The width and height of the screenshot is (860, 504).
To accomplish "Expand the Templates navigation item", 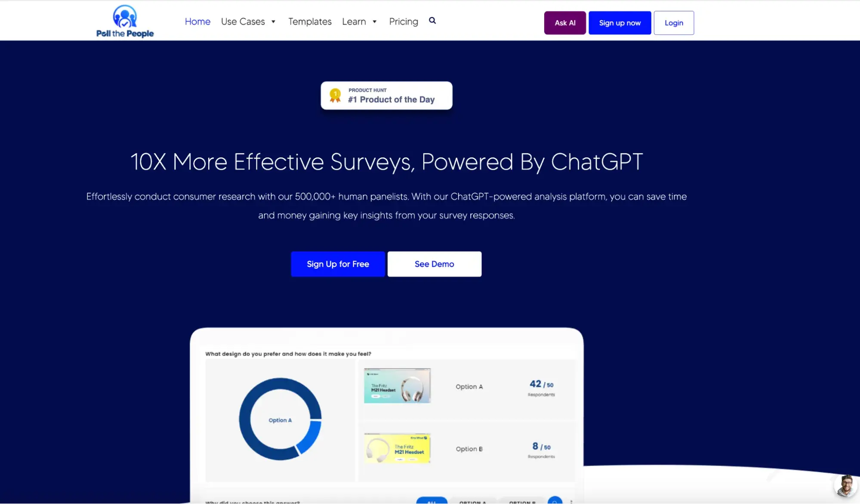I will coord(310,21).
